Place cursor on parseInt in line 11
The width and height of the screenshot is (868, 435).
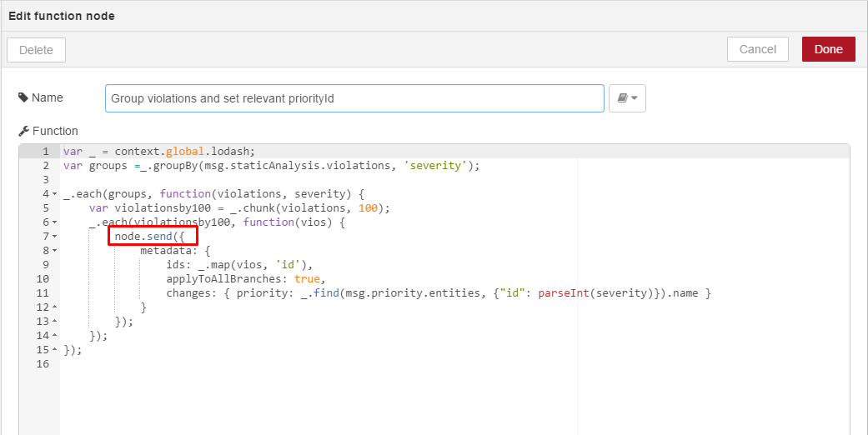(x=564, y=292)
